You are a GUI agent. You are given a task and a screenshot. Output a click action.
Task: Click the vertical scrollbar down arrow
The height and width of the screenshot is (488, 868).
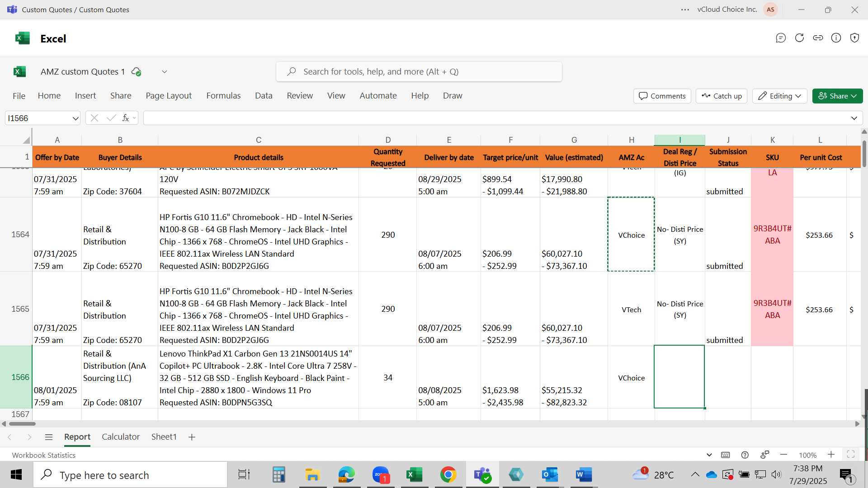(x=864, y=416)
